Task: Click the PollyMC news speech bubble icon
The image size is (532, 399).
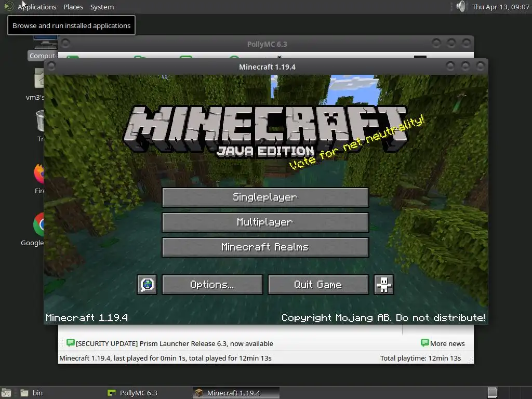Action: [x=71, y=343]
